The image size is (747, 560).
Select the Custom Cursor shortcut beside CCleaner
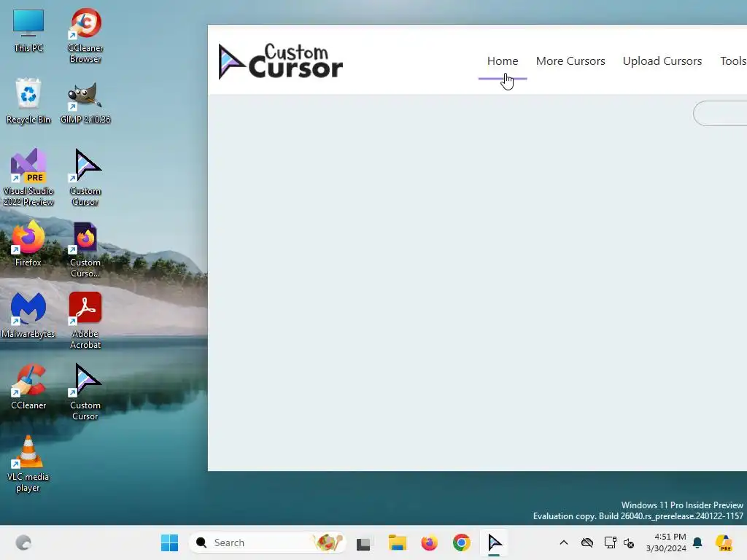(x=85, y=392)
